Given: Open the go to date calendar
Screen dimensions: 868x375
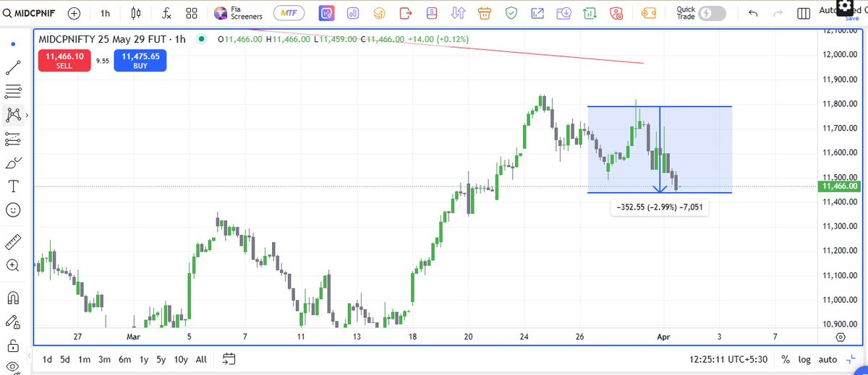Looking at the screenshot, I should click(229, 359).
